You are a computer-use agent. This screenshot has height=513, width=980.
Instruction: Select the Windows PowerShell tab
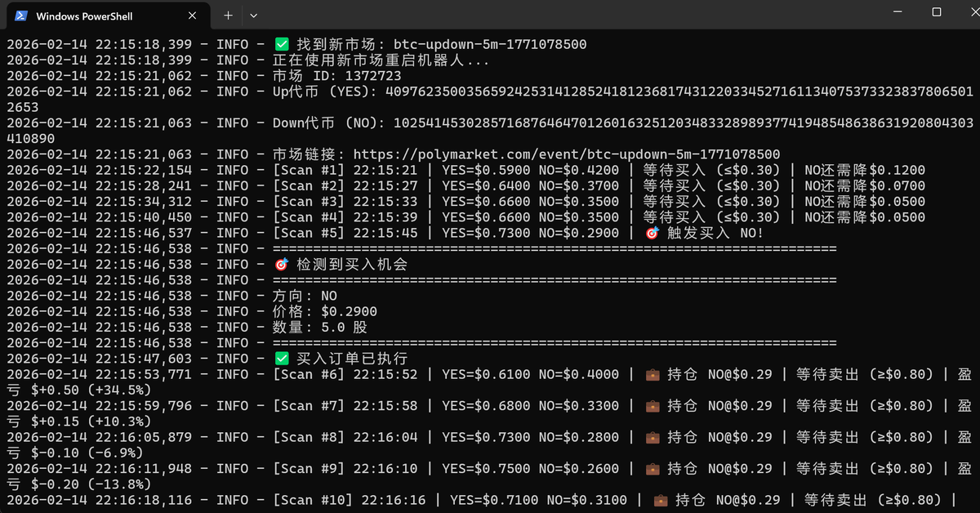[x=109, y=16]
